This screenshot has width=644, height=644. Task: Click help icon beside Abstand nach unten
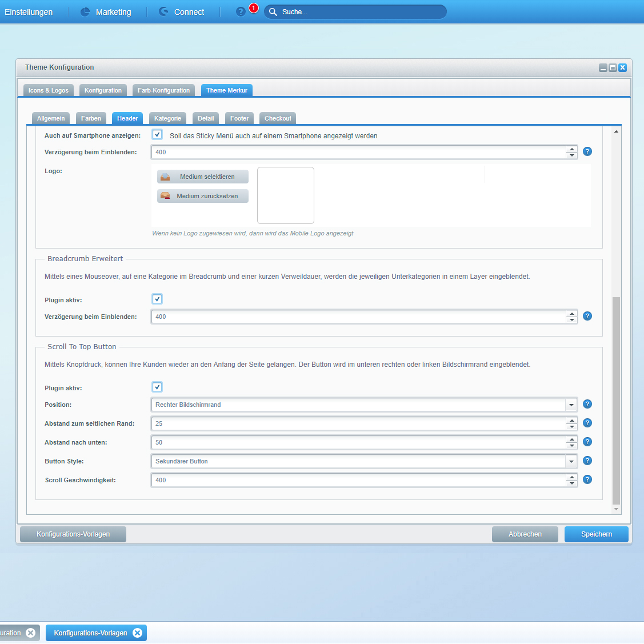pyautogui.click(x=587, y=442)
